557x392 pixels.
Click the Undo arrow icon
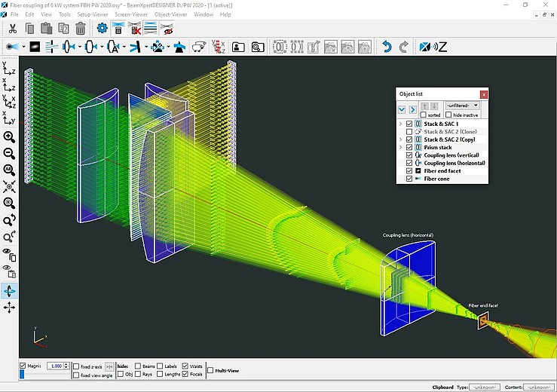click(x=387, y=47)
